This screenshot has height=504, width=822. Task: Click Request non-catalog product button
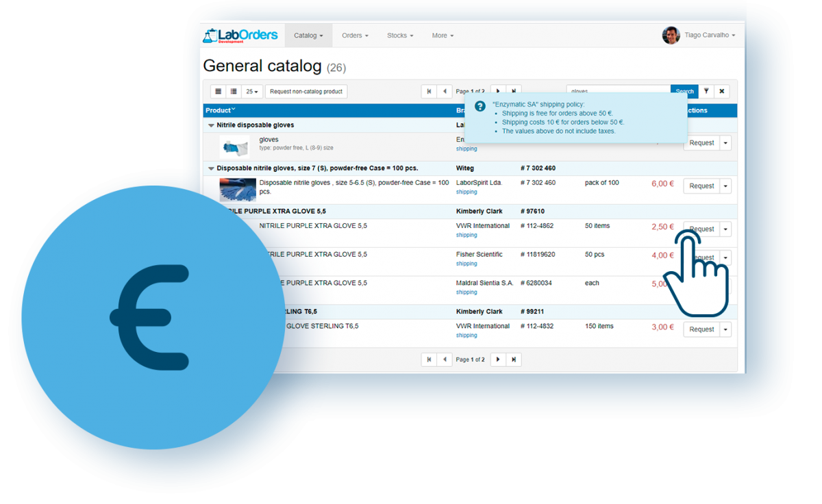click(x=306, y=91)
